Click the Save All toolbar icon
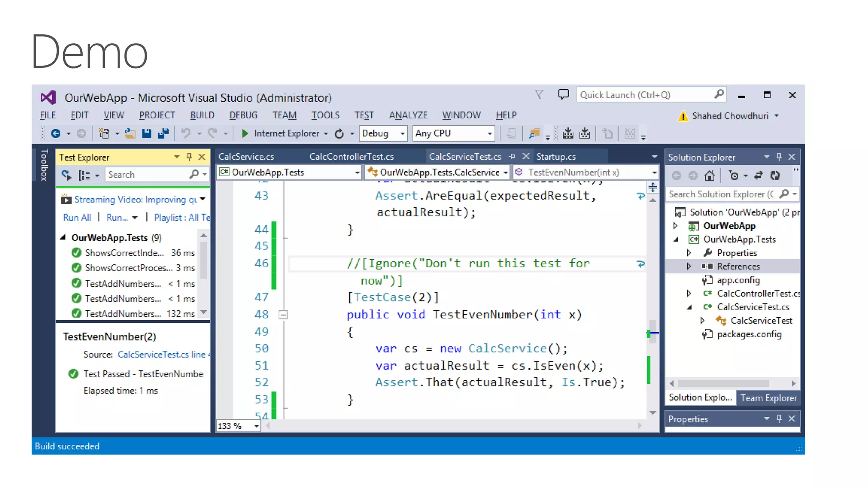 point(163,133)
